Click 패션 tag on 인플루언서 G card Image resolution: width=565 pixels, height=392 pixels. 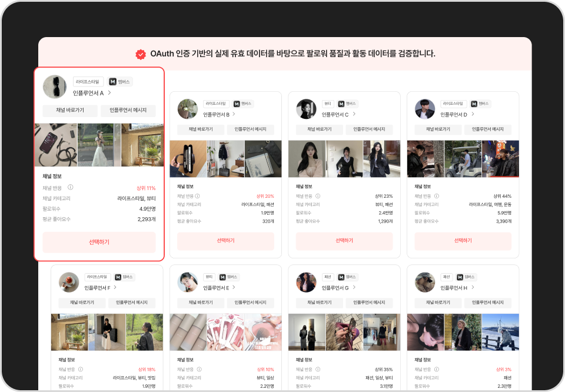[x=328, y=277]
